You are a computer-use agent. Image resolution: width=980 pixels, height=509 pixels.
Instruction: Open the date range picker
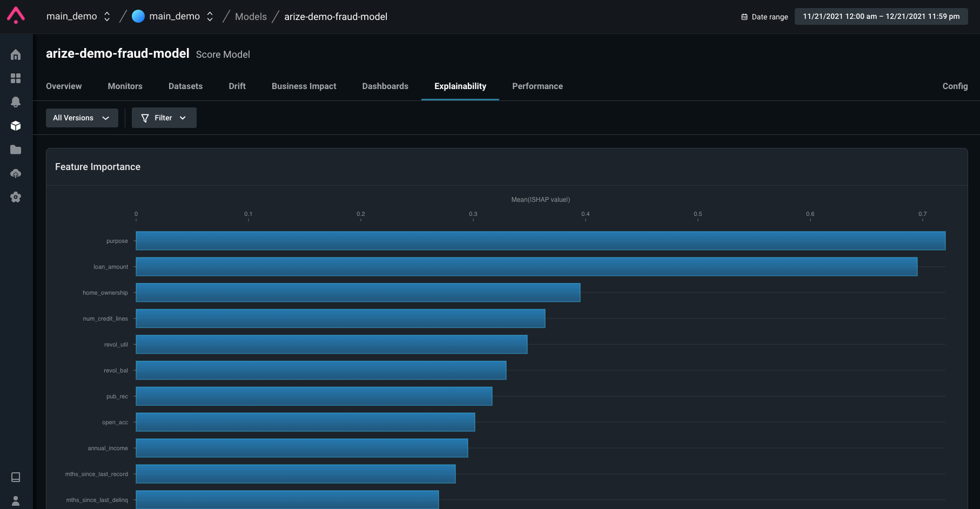point(881,16)
